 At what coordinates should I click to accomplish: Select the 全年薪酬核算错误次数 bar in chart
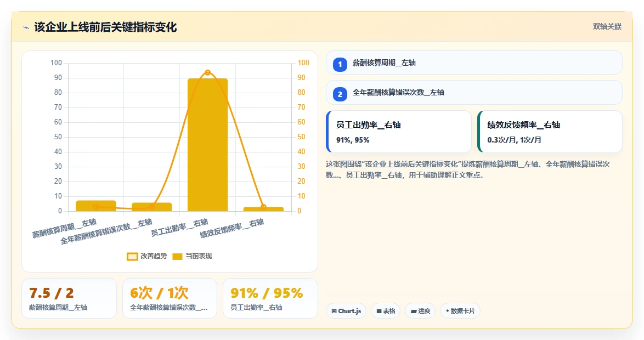pos(152,207)
